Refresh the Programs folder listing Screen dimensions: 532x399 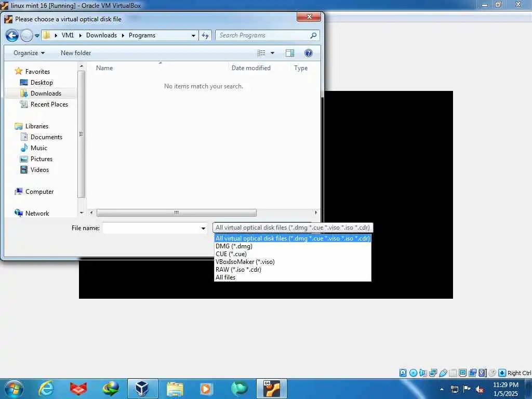click(x=205, y=35)
